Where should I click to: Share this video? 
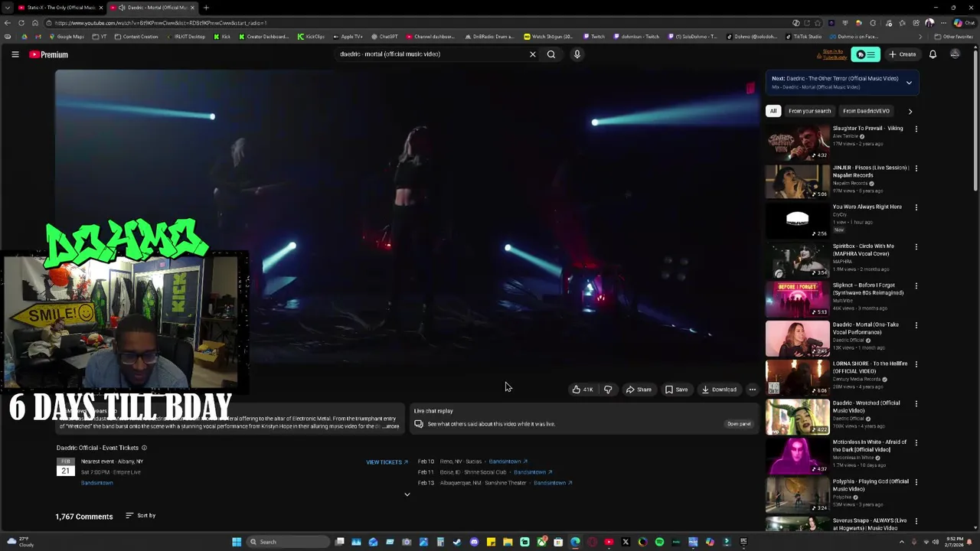639,390
